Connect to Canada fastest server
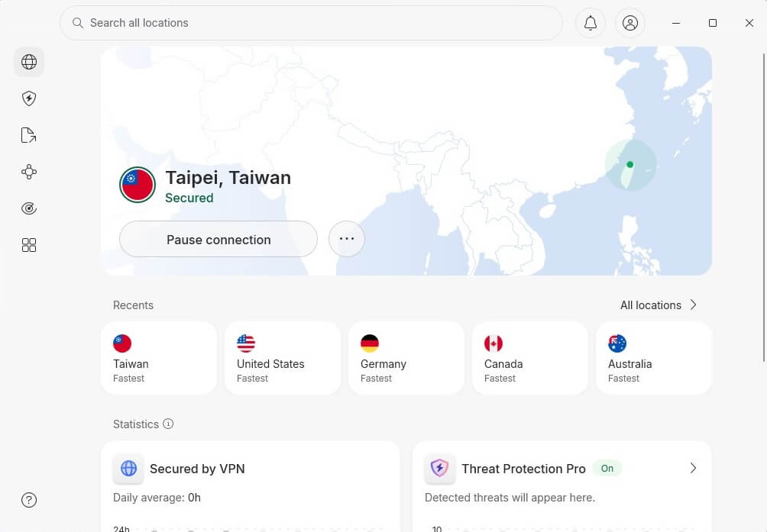 (x=530, y=358)
